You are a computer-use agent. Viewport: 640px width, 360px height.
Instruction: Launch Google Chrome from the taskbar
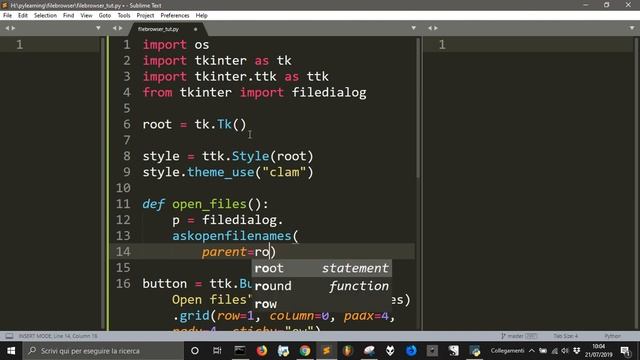click(305, 351)
